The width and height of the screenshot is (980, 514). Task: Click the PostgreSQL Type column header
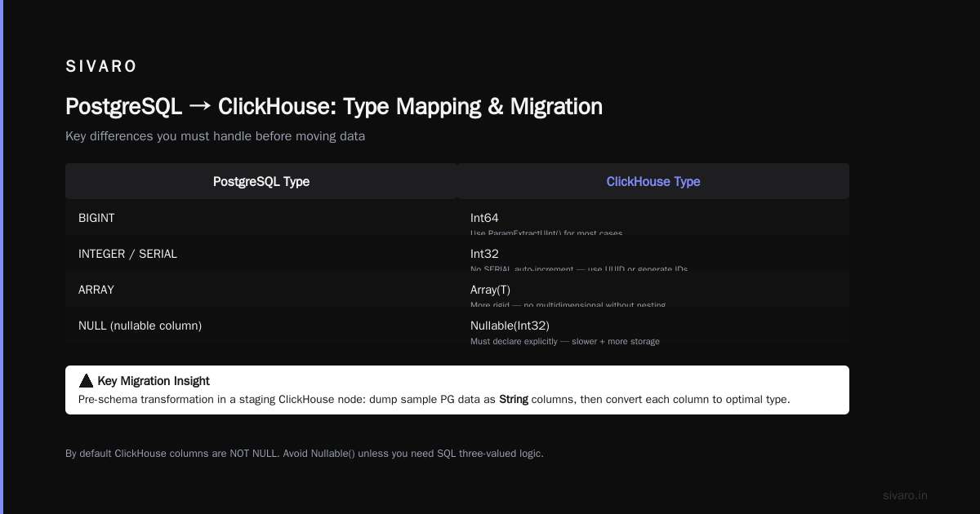pyautogui.click(x=261, y=181)
